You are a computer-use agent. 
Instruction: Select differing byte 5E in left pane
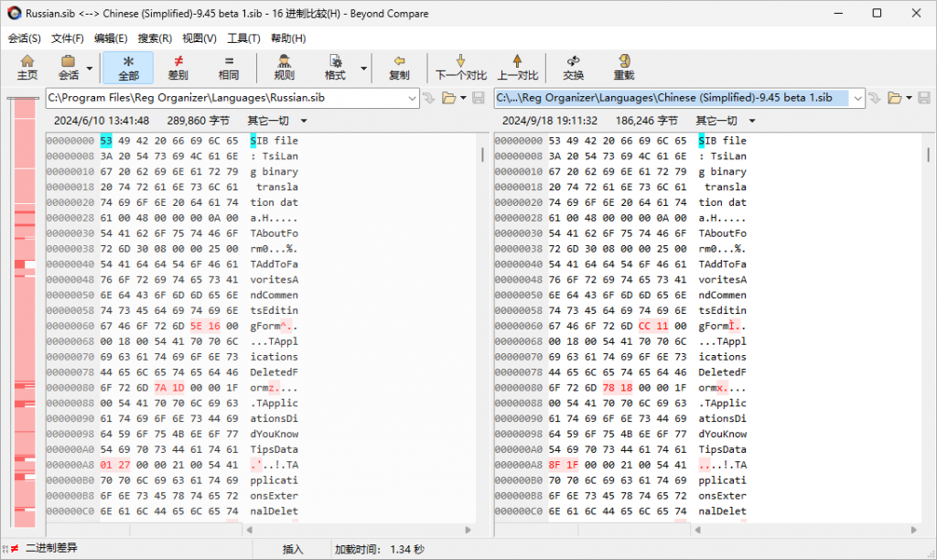click(x=196, y=326)
